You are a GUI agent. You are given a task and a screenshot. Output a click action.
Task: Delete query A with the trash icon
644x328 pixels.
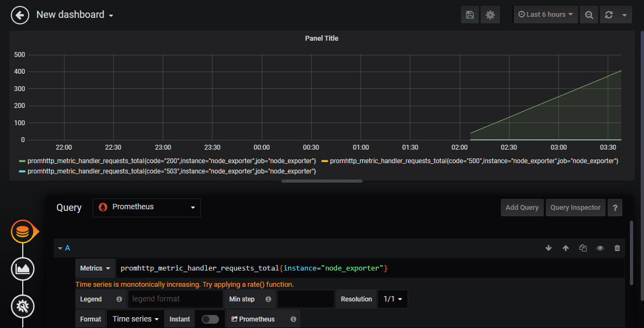click(617, 248)
